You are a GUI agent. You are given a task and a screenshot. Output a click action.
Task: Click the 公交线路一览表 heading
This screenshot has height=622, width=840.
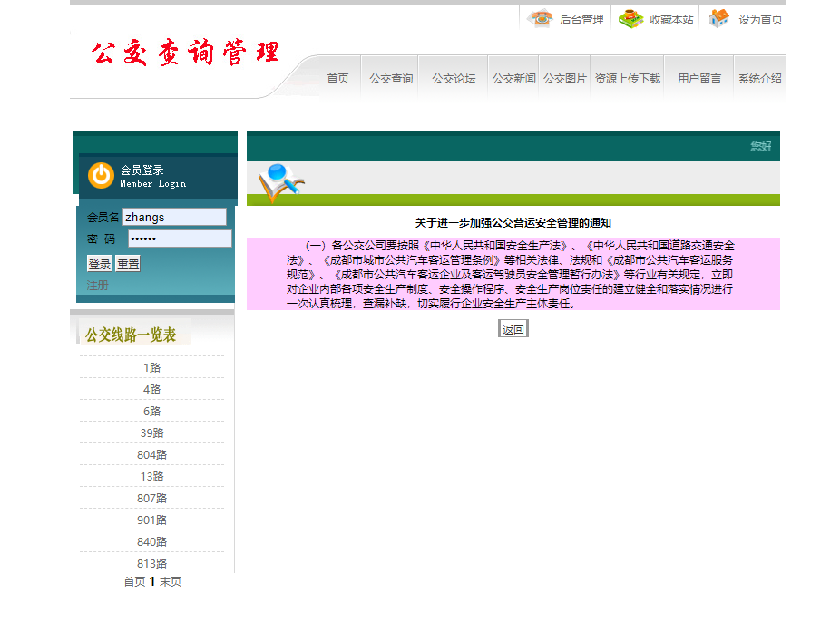click(131, 335)
